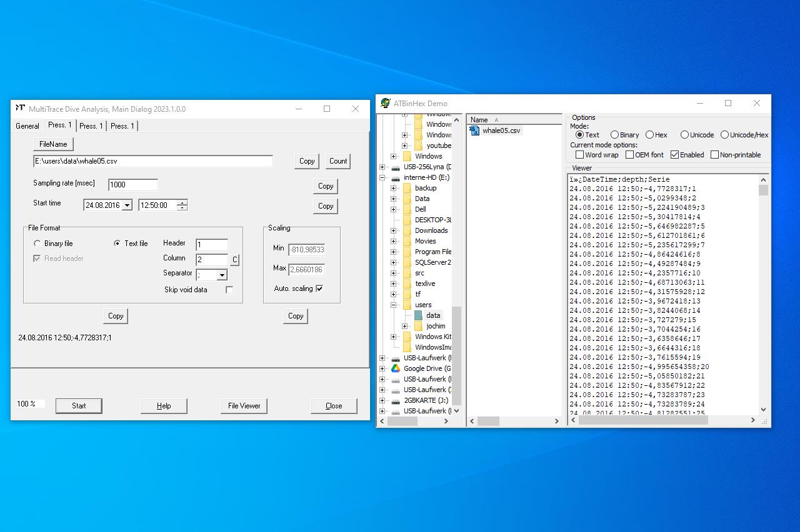The image size is (800, 532).
Task: Select the USB-256Lyna drive icon
Action: click(396, 167)
